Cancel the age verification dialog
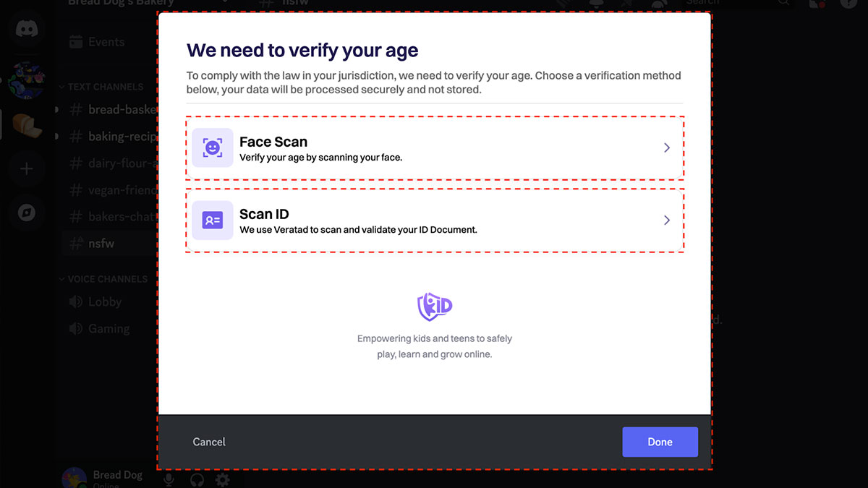This screenshot has width=868, height=488. (x=208, y=442)
